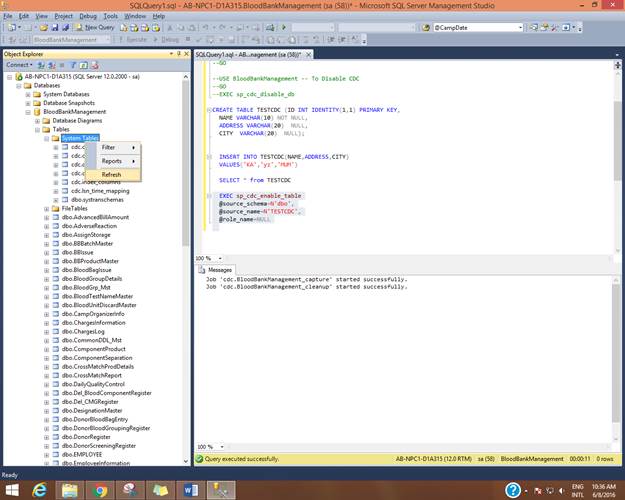Click the dbo.systranschemas table icon
Screen dimensions: 625x500
(66, 199)
